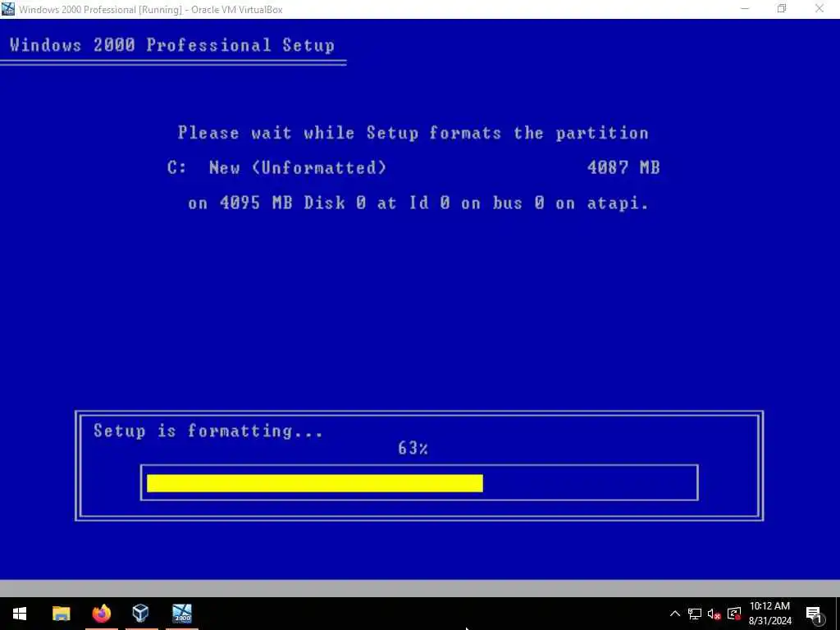Click the muted volume tray icon
This screenshot has height=630, width=840.
714,614
